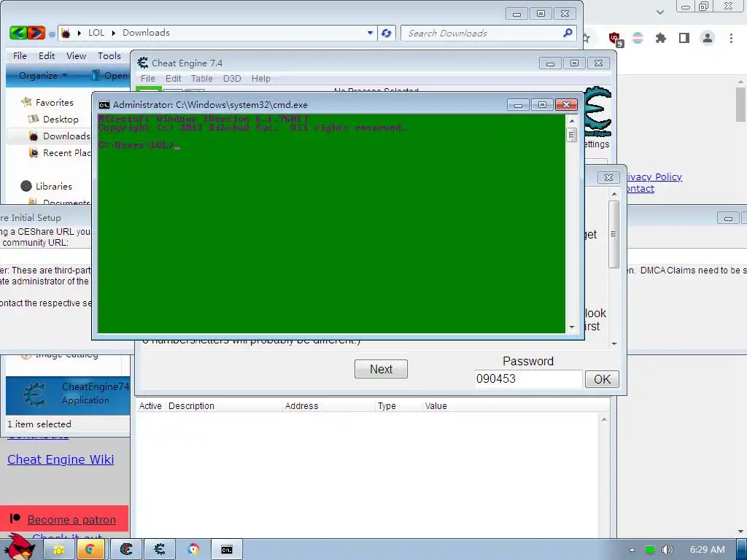The height and width of the screenshot is (560, 747).
Task: Expand LOL breadcrumb arrow in address bar
Action: [x=113, y=33]
